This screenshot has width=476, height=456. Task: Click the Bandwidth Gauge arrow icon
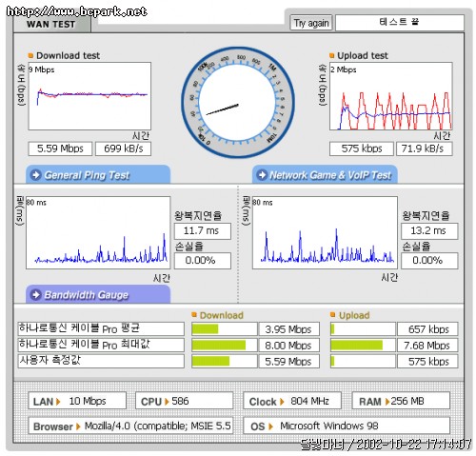click(x=35, y=294)
